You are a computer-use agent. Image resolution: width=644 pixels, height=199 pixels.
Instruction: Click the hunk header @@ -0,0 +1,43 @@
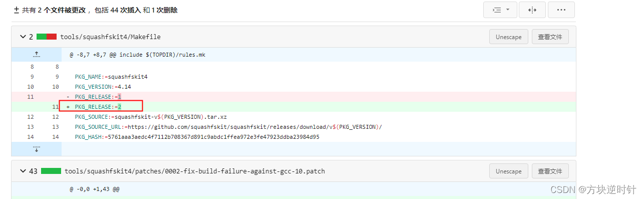94,189
